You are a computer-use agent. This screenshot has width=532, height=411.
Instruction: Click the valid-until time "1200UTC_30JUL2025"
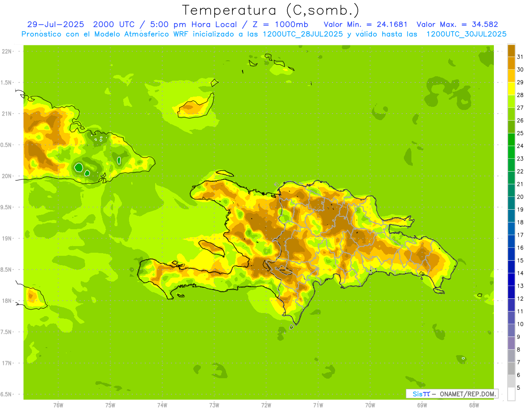[466, 34]
